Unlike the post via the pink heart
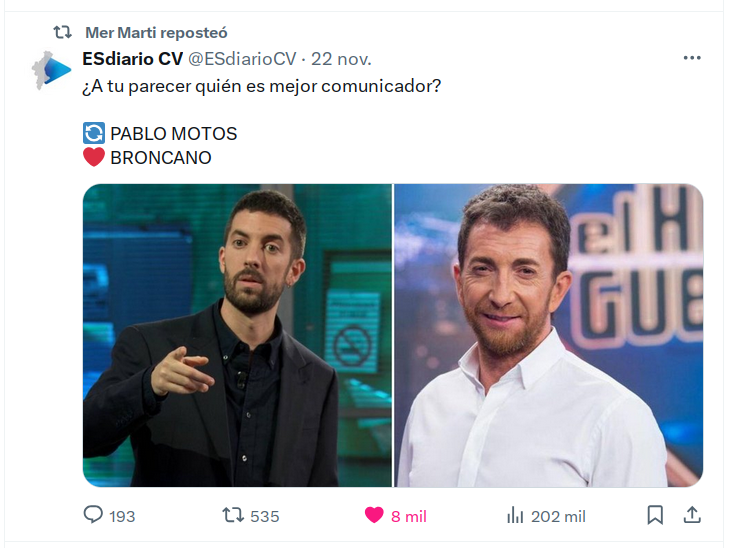This screenshot has height=548, width=733. pos(374,515)
